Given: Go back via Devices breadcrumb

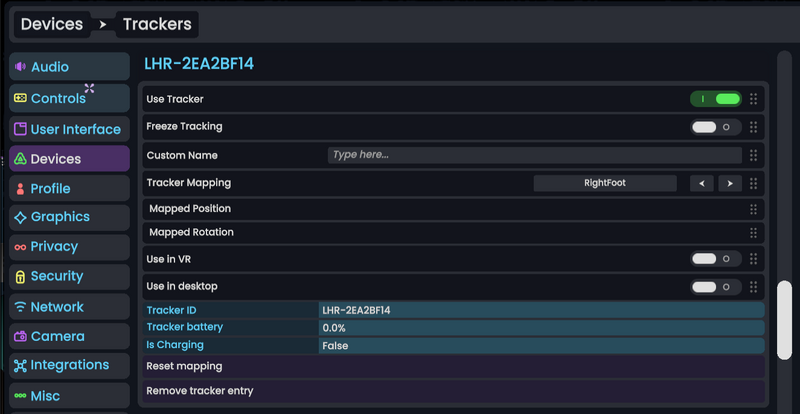Looking at the screenshot, I should point(52,25).
